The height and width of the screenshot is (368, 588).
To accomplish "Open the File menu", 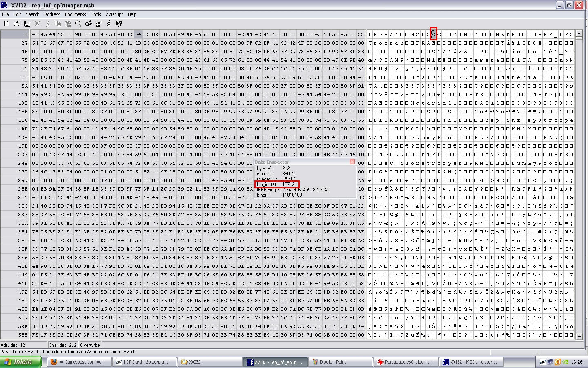I will [5, 14].
